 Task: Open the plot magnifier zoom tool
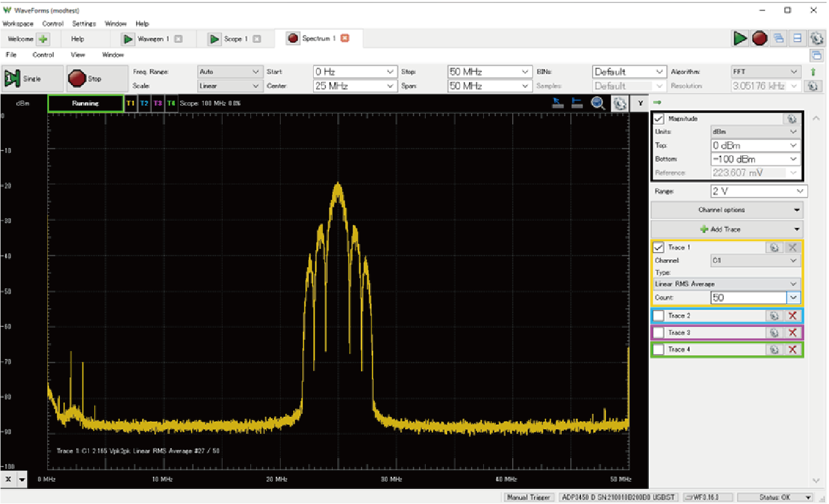click(598, 103)
